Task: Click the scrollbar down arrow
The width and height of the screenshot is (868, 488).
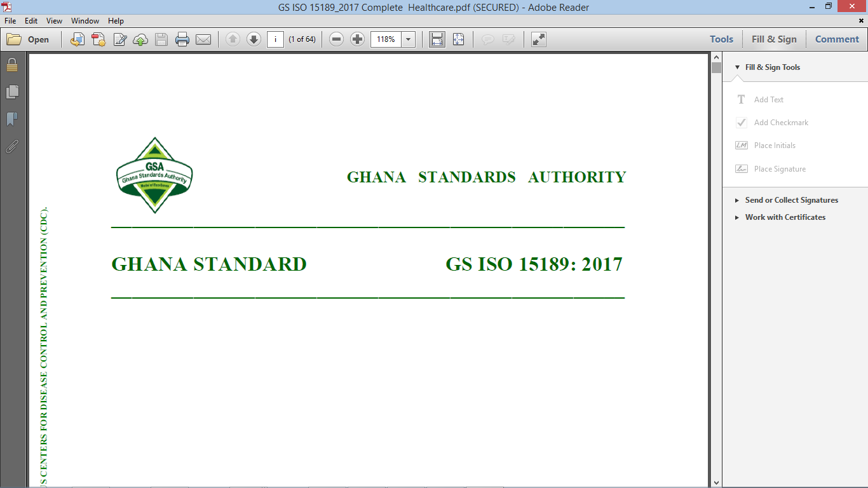Action: (x=716, y=482)
